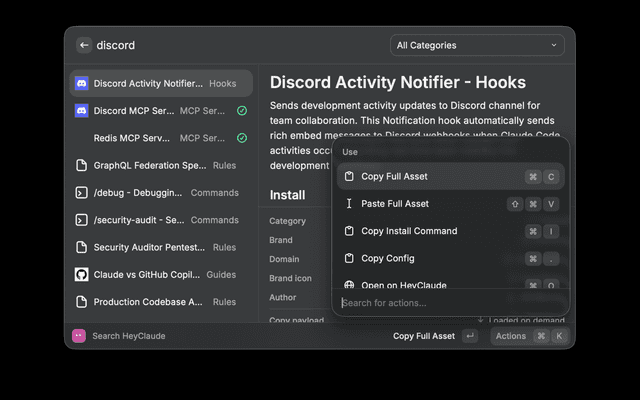Click clipboard icon beside Copy Install Command

point(349,231)
